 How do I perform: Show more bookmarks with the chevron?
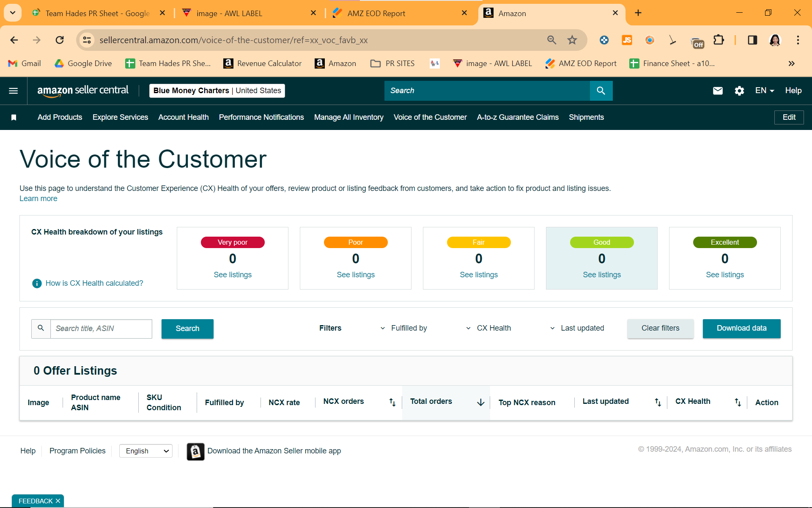pos(792,63)
